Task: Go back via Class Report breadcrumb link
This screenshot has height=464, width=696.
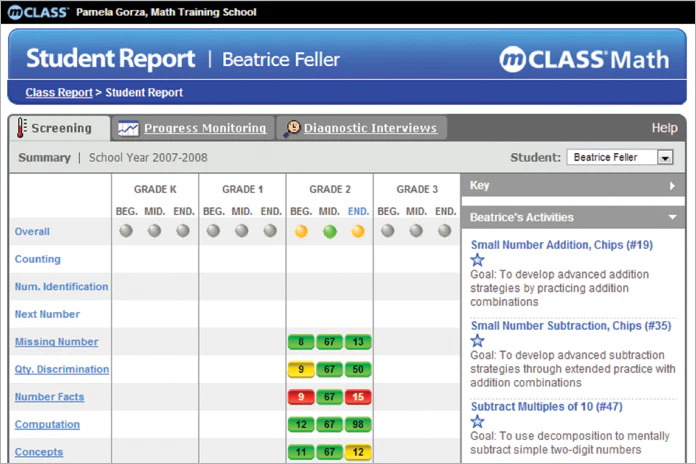Action: 59,92
